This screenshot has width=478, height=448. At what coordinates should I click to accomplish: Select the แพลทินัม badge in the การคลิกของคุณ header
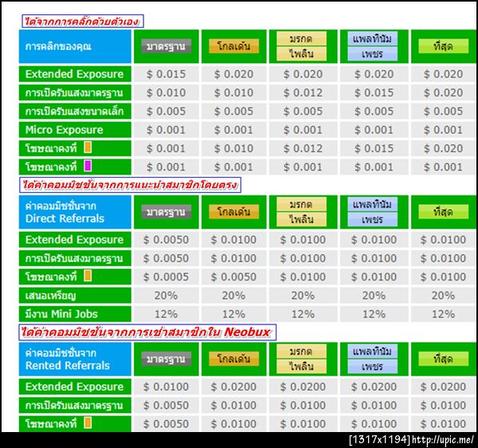[x=373, y=39]
